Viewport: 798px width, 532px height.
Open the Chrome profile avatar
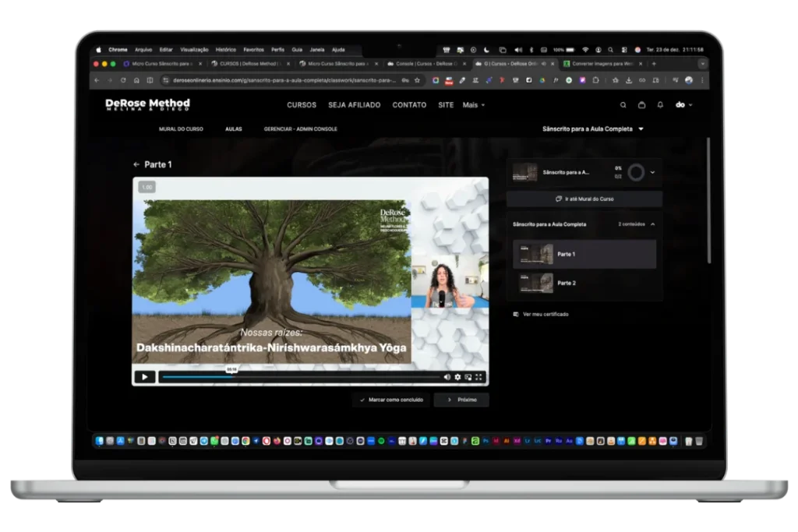689,80
